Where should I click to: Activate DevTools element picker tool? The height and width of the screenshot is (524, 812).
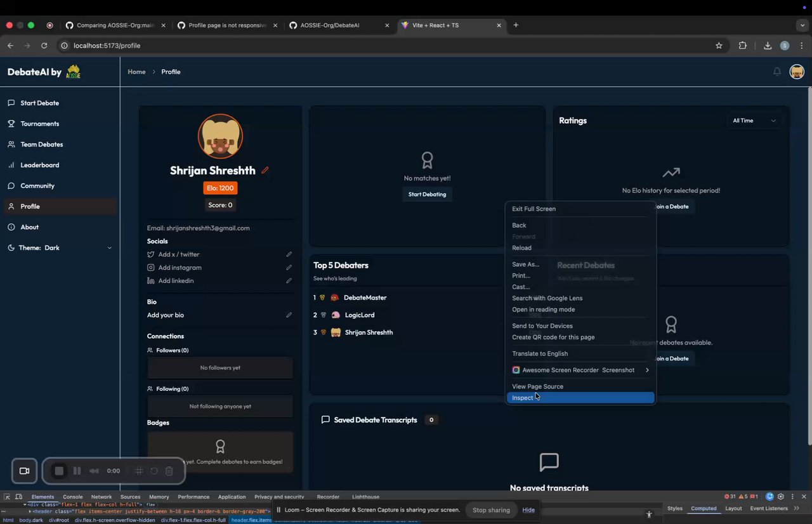[7, 497]
